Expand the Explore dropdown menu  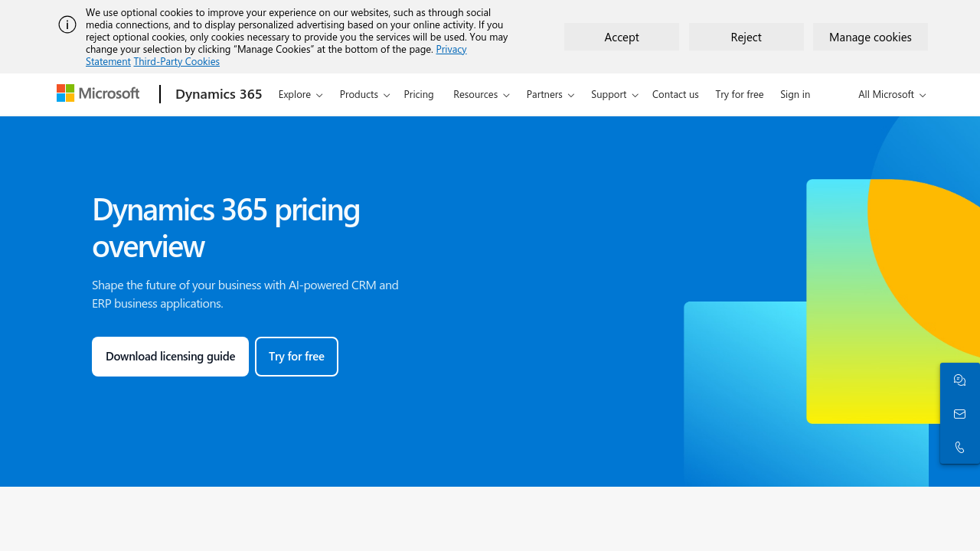(x=300, y=94)
